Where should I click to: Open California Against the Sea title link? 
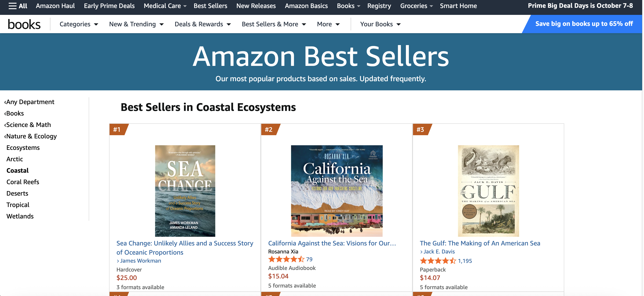click(332, 243)
